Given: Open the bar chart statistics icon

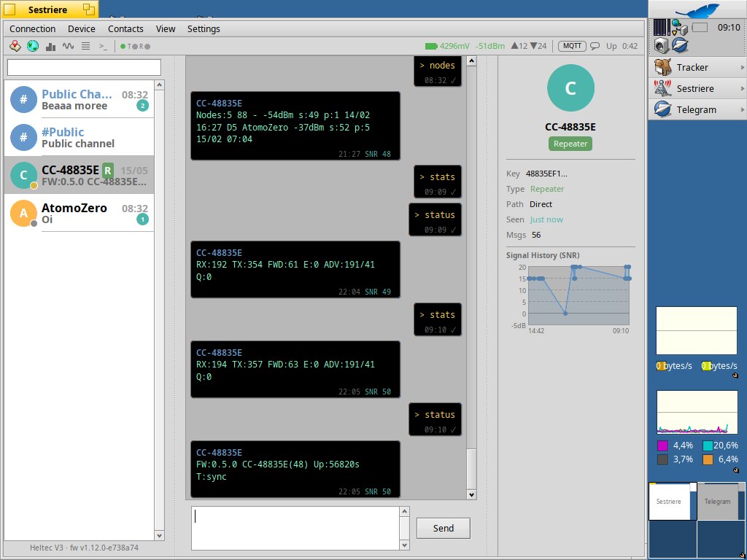Looking at the screenshot, I should (x=51, y=46).
